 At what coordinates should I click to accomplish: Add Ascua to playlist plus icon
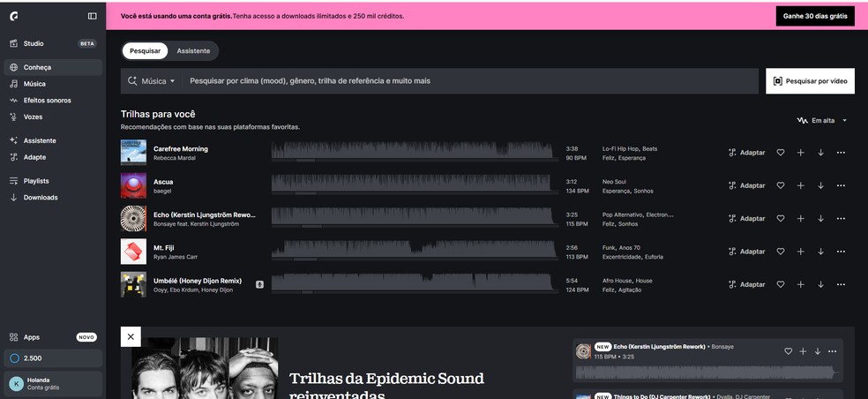[x=800, y=185]
